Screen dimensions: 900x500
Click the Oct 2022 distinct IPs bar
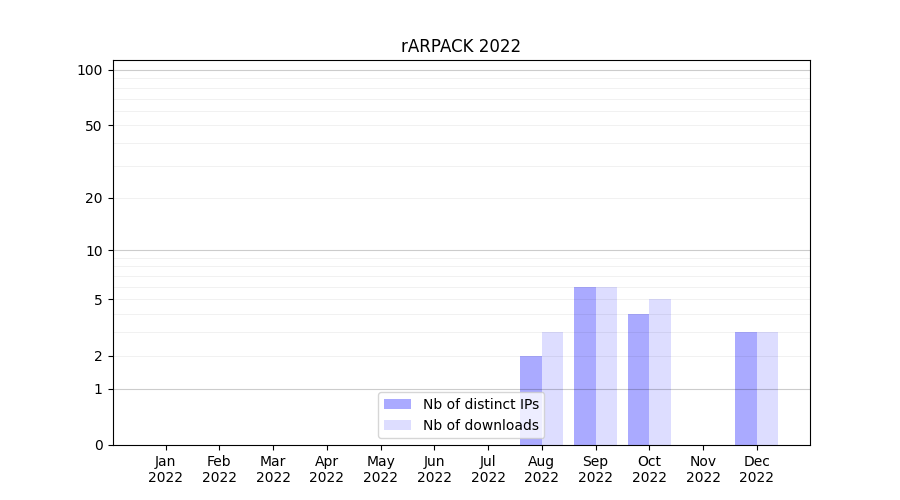[638, 379]
